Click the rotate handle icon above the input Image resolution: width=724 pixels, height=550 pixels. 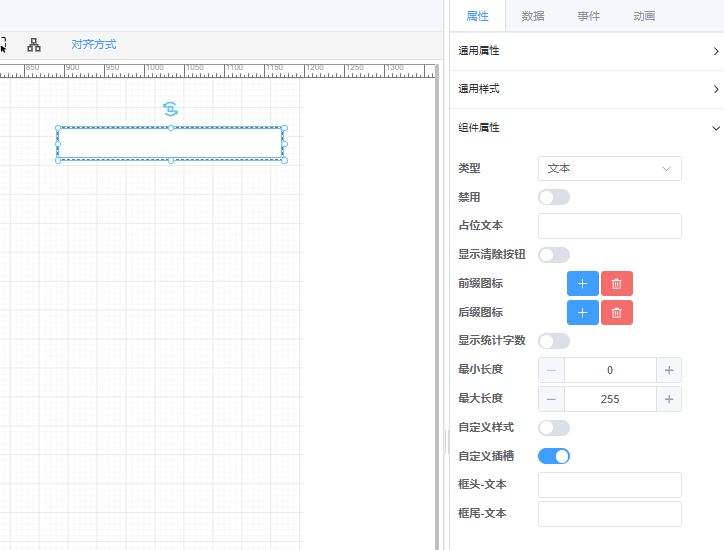tap(170, 109)
